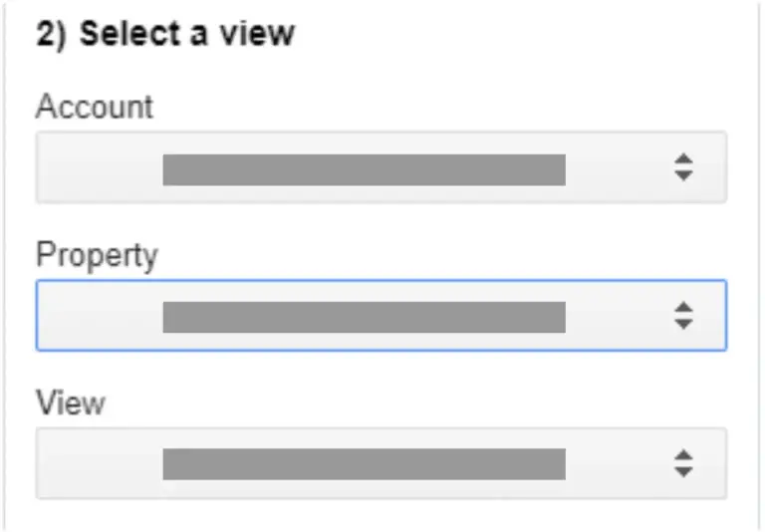The height and width of the screenshot is (532, 765).
Task: Open the Property dropdown
Action: click(x=381, y=316)
